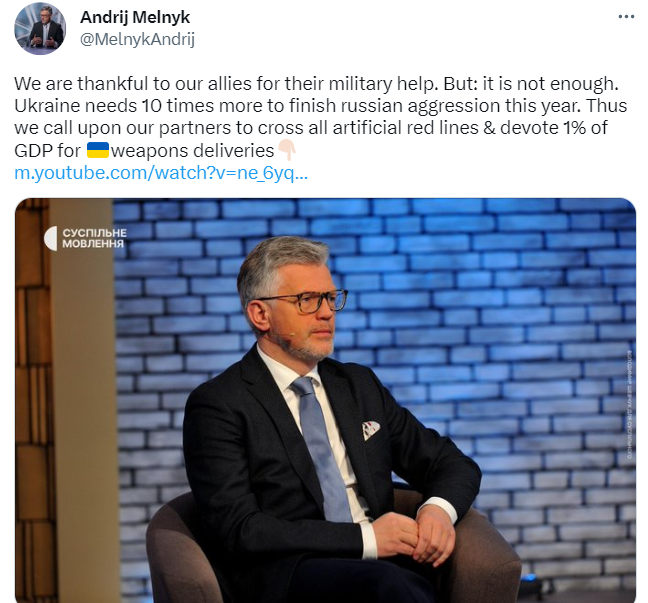The height and width of the screenshot is (603, 648).
Task: Click the Ukrainian flag emoji in tweet
Action: click(98, 150)
